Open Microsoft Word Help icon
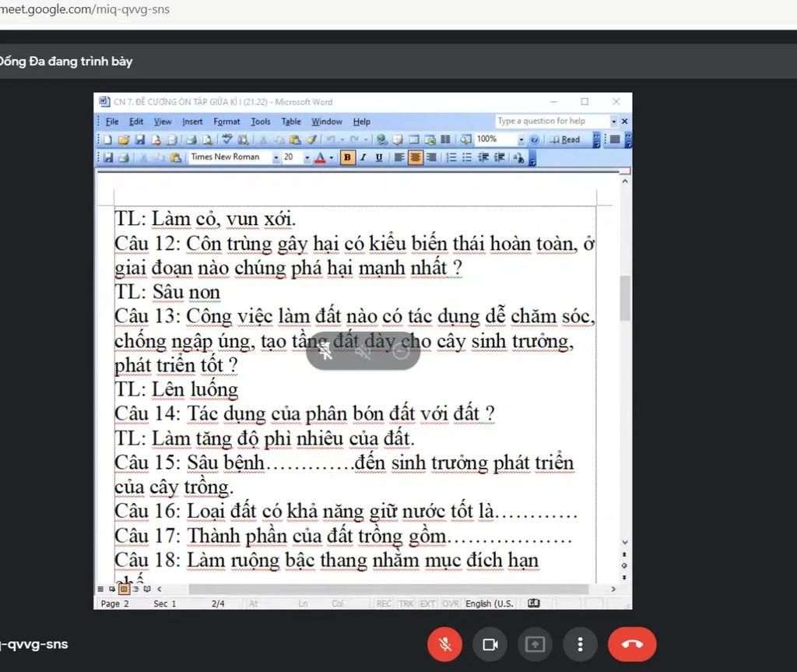 click(534, 140)
